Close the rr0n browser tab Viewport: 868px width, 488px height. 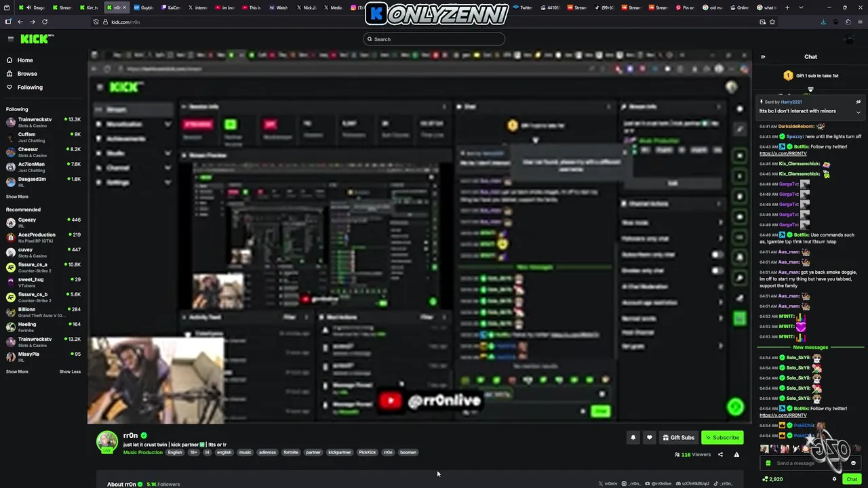(124, 7)
